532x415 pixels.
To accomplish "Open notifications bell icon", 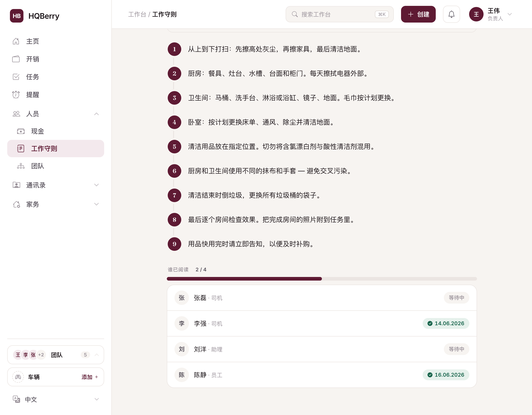I will click(x=451, y=14).
